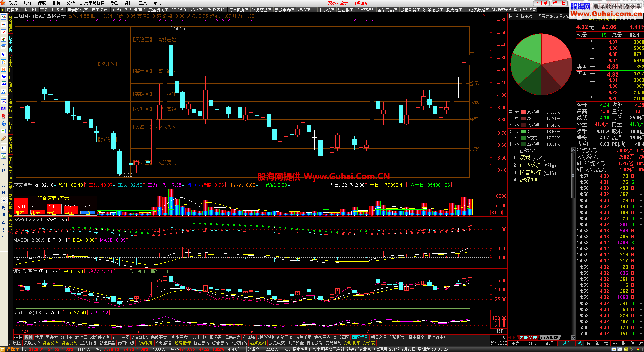Expand the 中小板 dropdown
644x352 pixels.
[x=326, y=10]
